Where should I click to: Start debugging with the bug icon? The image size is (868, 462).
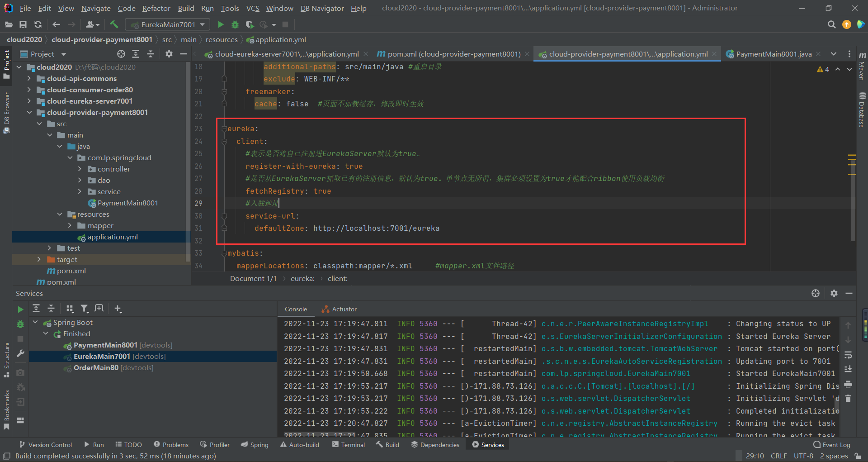point(235,24)
